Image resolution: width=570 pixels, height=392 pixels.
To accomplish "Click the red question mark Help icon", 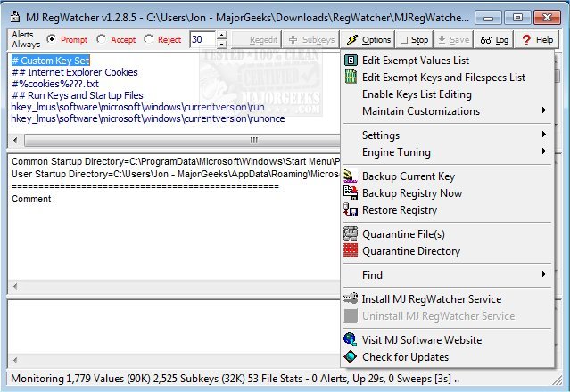I will click(526, 40).
